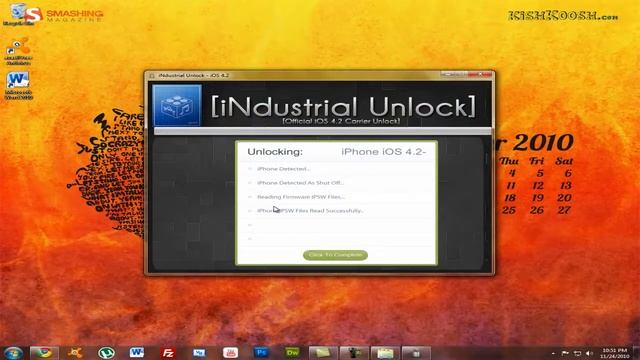The height and width of the screenshot is (360, 640).
Task: Open the Recycle Bin desktop icon
Action: click(18, 14)
